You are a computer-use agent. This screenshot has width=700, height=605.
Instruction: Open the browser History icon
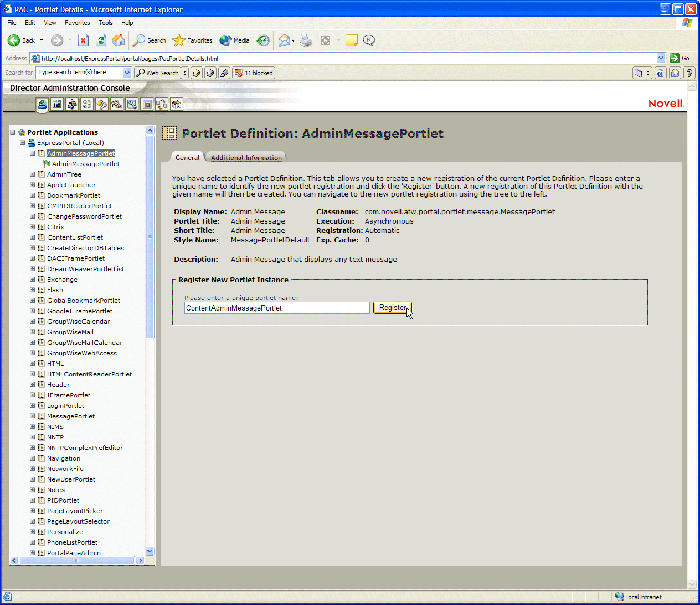(x=263, y=40)
